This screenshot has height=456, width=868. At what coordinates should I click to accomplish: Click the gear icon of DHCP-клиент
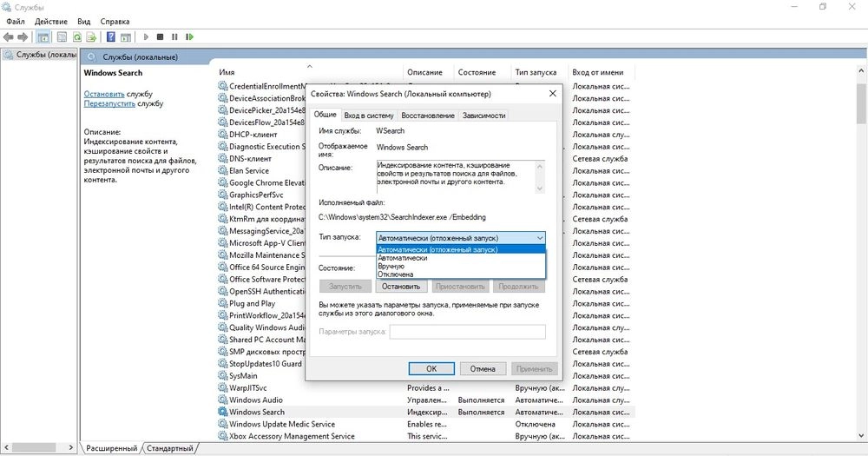[x=222, y=134]
